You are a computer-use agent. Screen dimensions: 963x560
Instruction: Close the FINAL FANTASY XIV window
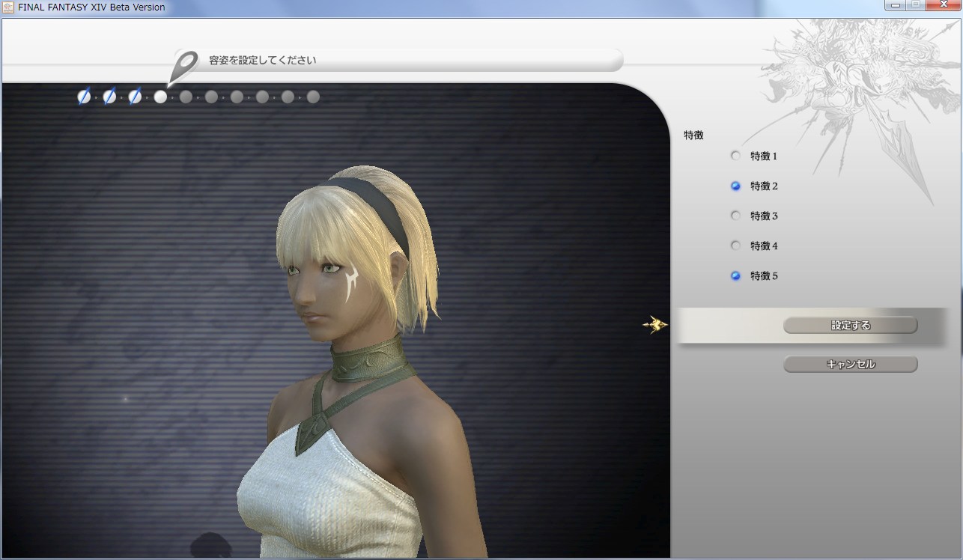coord(942,6)
